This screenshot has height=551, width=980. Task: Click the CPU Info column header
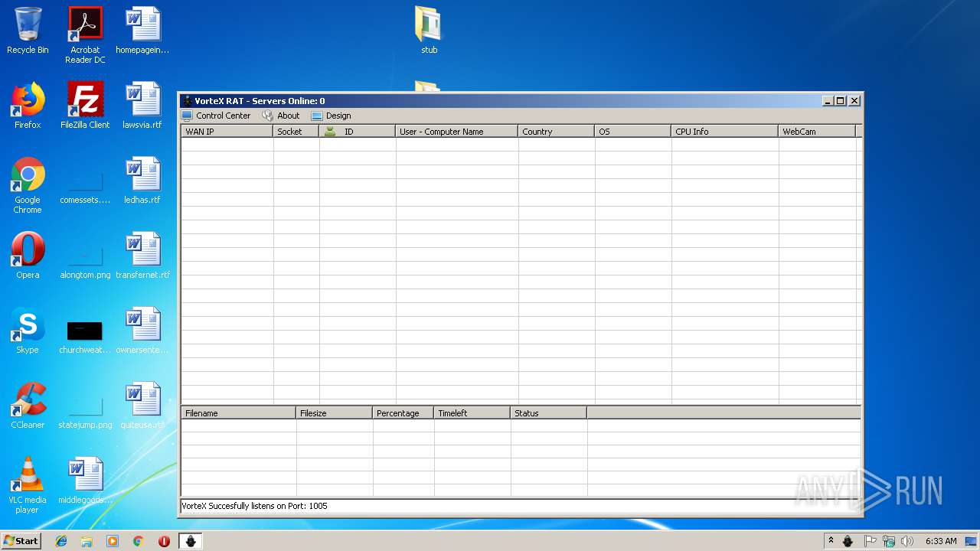[725, 132]
